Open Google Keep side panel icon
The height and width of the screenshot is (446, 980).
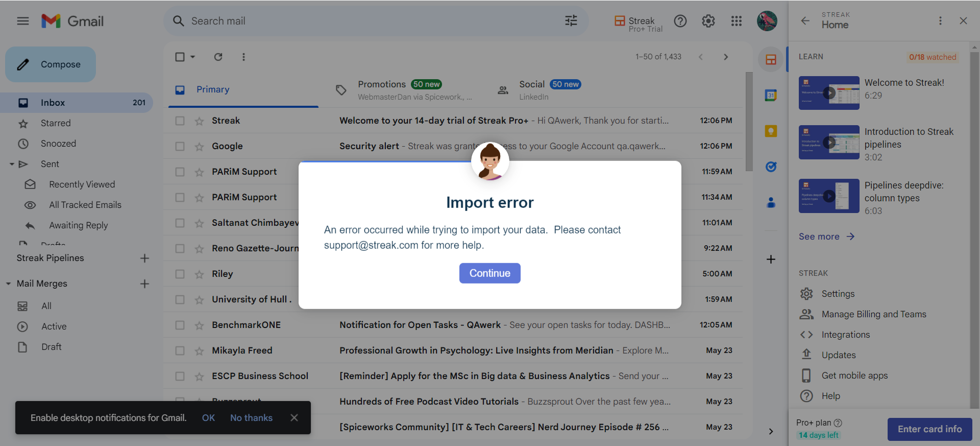pos(771,131)
